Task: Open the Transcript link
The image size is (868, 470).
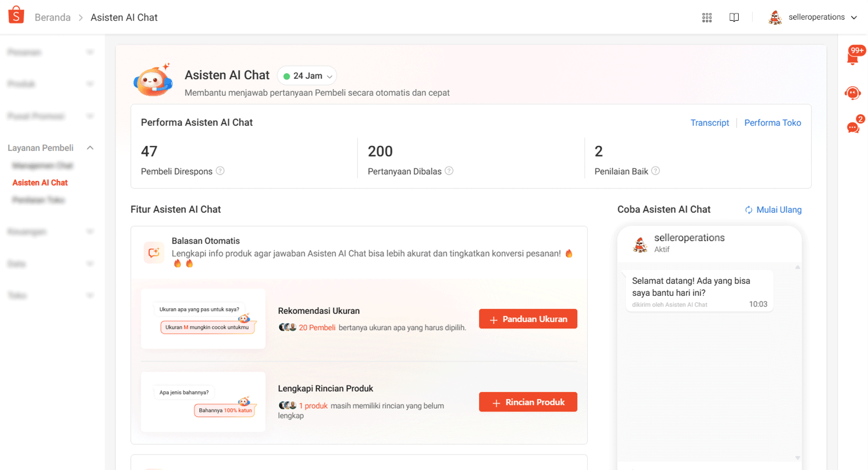Action: click(x=709, y=123)
